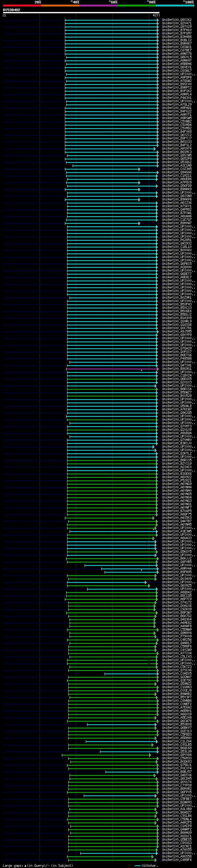Select hit label UniRef100_Q4TIH1

point(176,365)
